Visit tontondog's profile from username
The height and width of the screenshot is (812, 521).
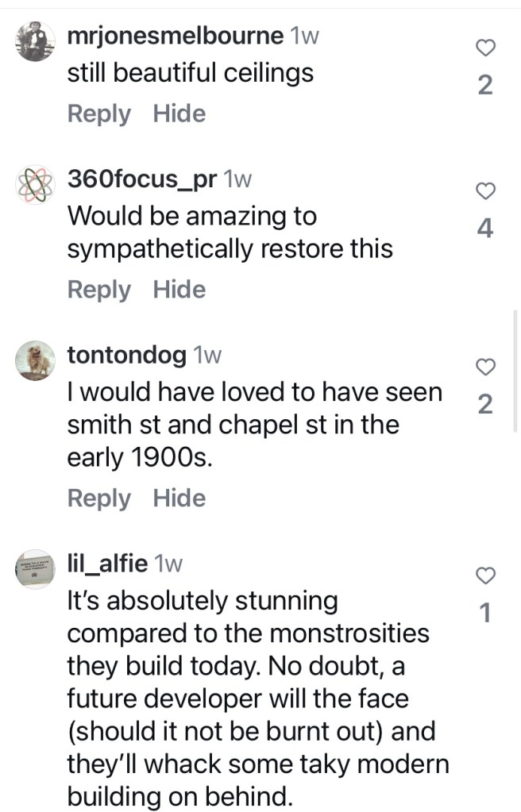pos(127,356)
